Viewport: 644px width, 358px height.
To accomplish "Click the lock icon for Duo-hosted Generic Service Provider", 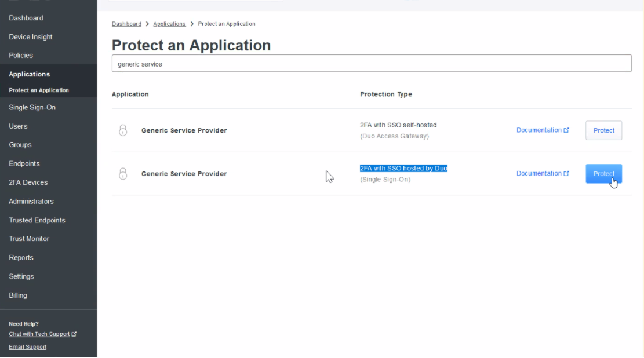I will point(123,174).
